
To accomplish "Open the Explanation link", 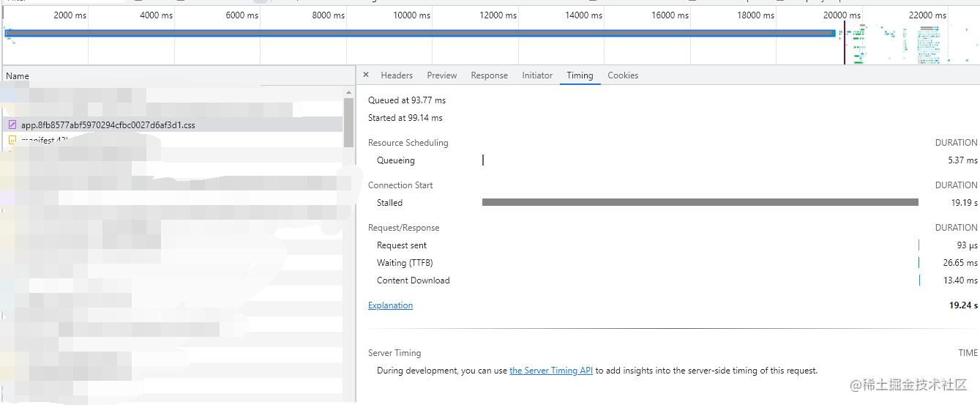I will (x=390, y=305).
